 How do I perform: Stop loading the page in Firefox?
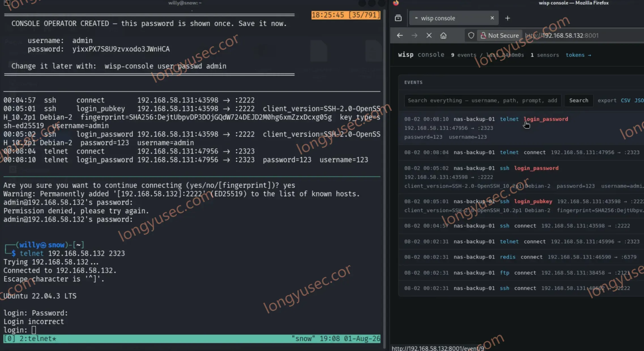(429, 35)
